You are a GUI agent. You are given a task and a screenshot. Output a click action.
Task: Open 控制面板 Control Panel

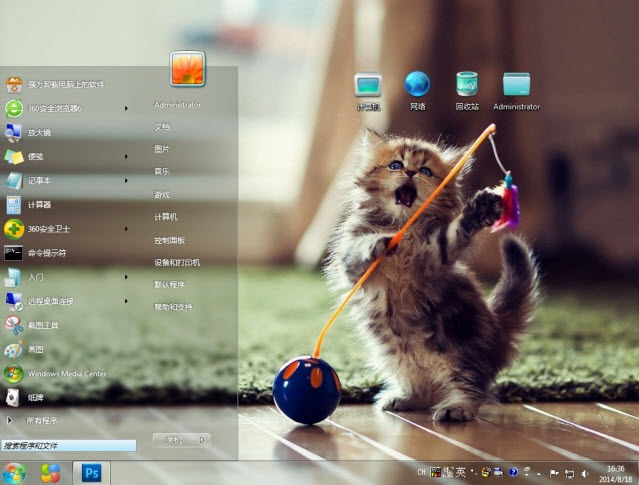tap(170, 240)
